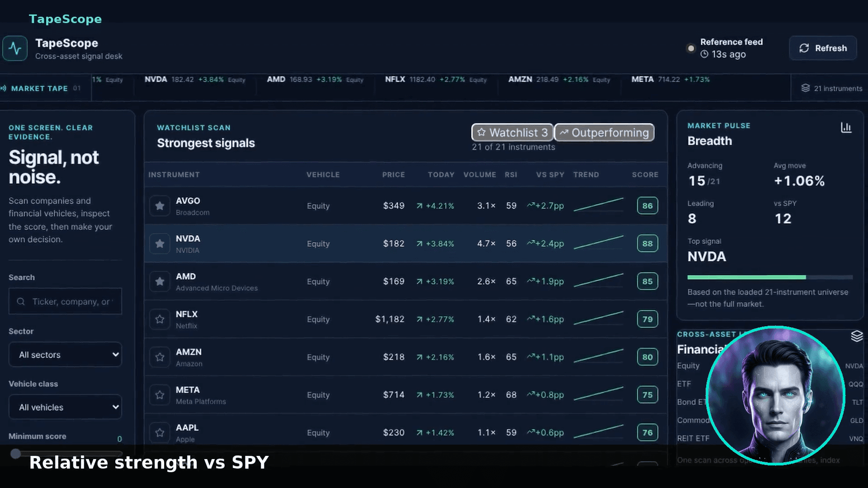The height and width of the screenshot is (488, 868).
Task: Star AMZN for the watchlist
Action: point(160,357)
